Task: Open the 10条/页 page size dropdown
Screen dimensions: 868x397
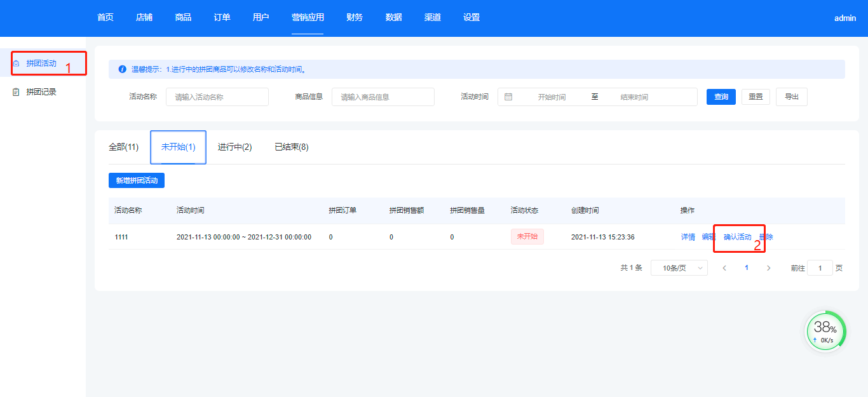Action: point(679,268)
